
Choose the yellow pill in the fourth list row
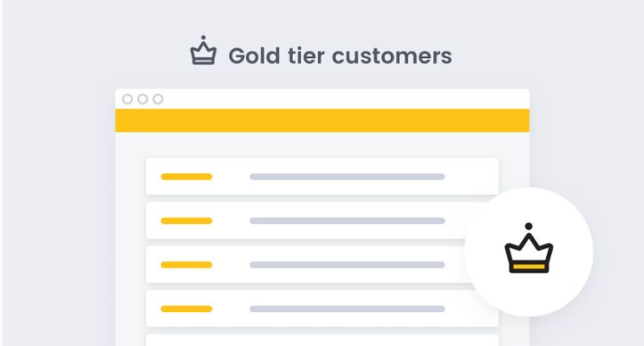(186, 309)
